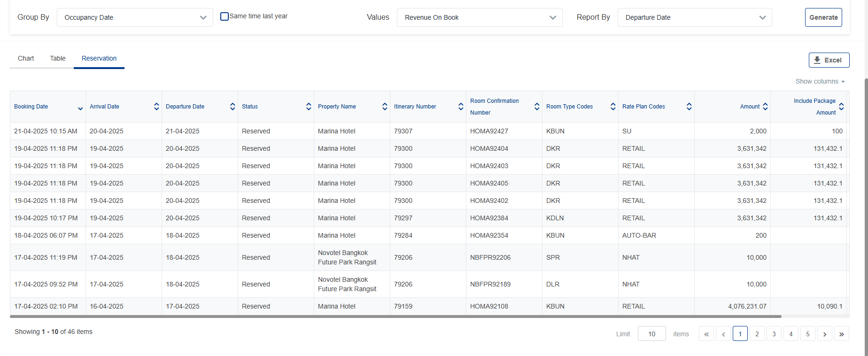Click the Departure Date column sort icon

232,107
